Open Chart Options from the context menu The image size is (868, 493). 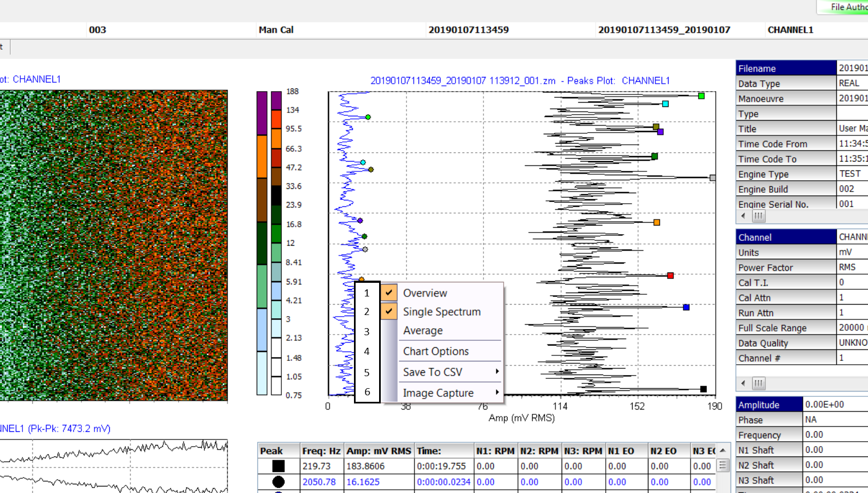pos(435,352)
